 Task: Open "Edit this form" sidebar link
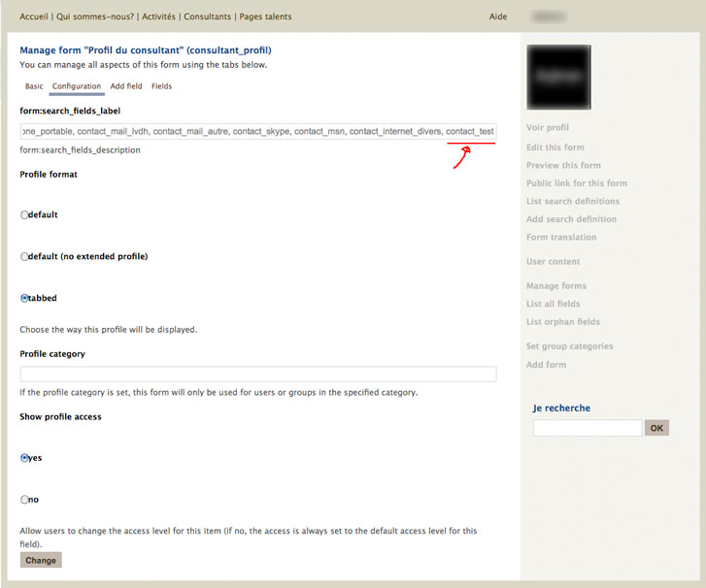[x=555, y=147]
